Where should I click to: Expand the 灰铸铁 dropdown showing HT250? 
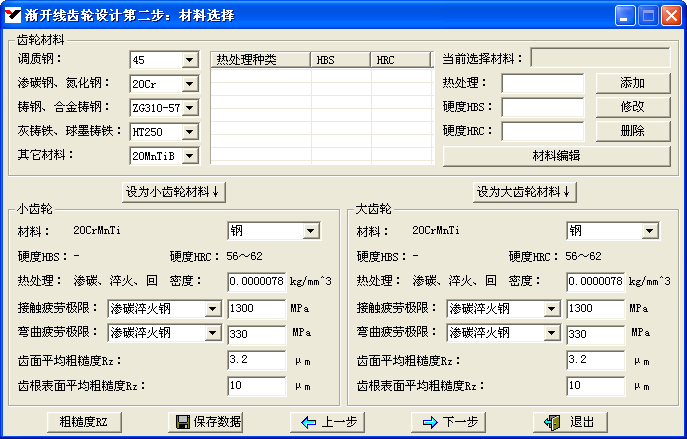pyautogui.click(x=190, y=131)
